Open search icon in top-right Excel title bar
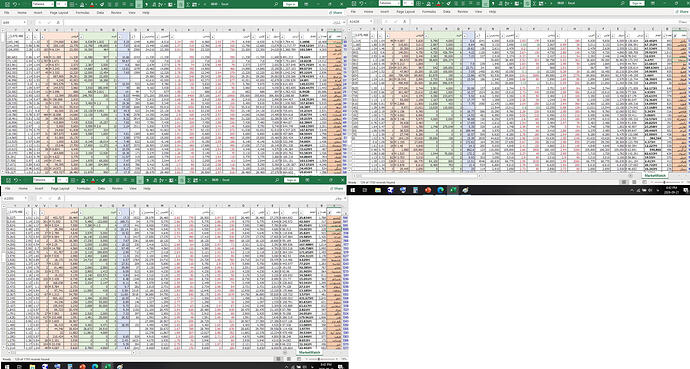 click(x=622, y=3)
